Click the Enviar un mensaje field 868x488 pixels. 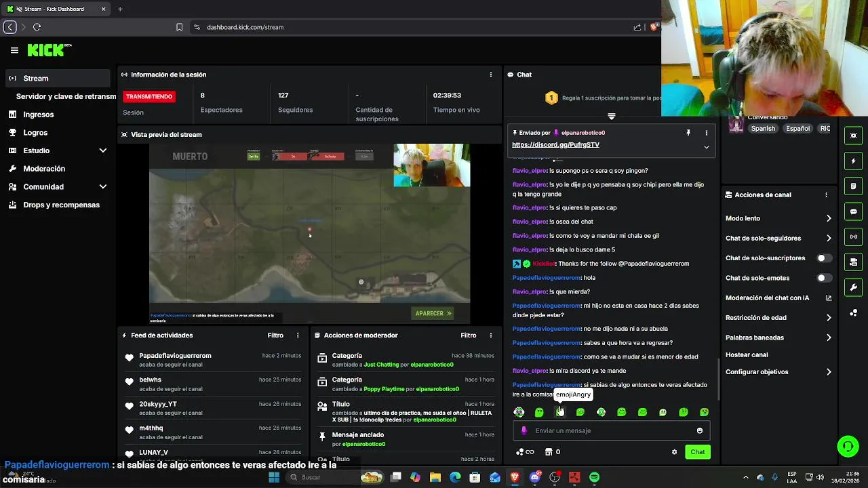[x=611, y=430]
